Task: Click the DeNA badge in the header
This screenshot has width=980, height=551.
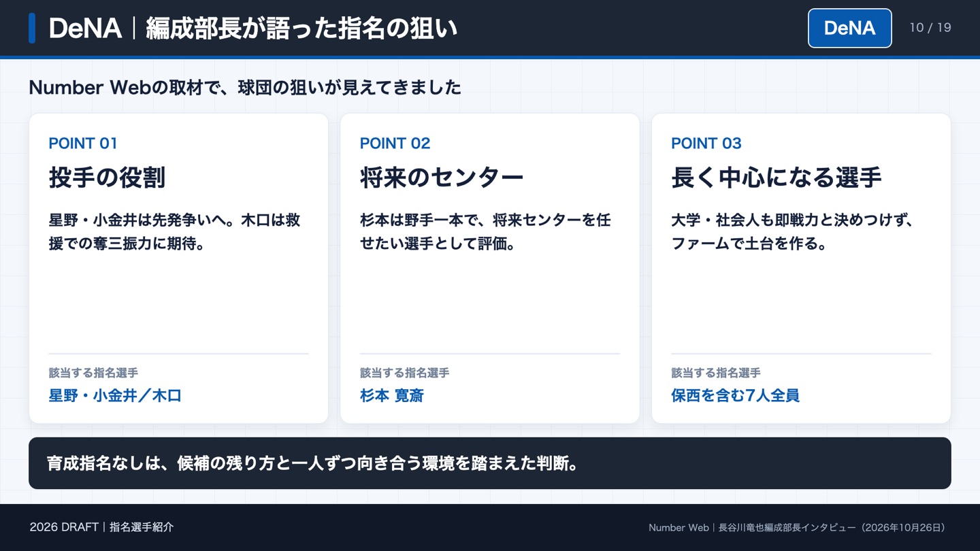Action: (849, 28)
